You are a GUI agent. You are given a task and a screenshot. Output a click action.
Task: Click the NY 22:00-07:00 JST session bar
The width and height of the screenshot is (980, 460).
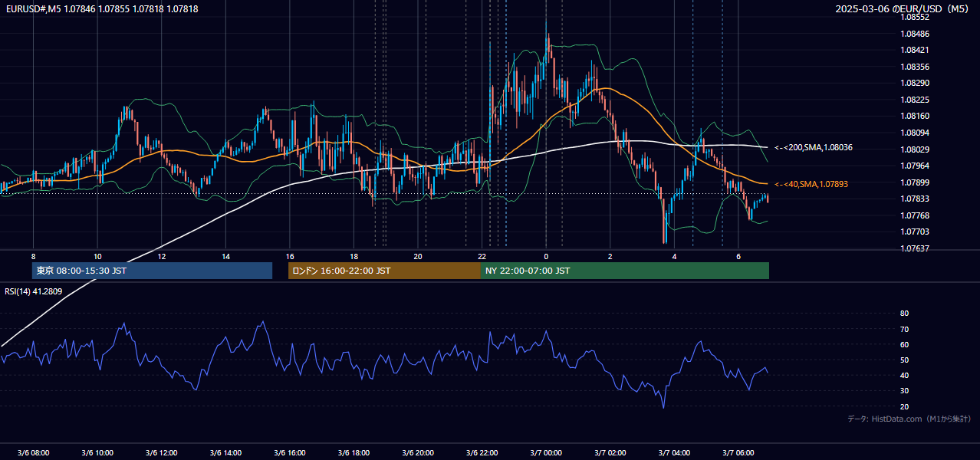click(x=625, y=271)
